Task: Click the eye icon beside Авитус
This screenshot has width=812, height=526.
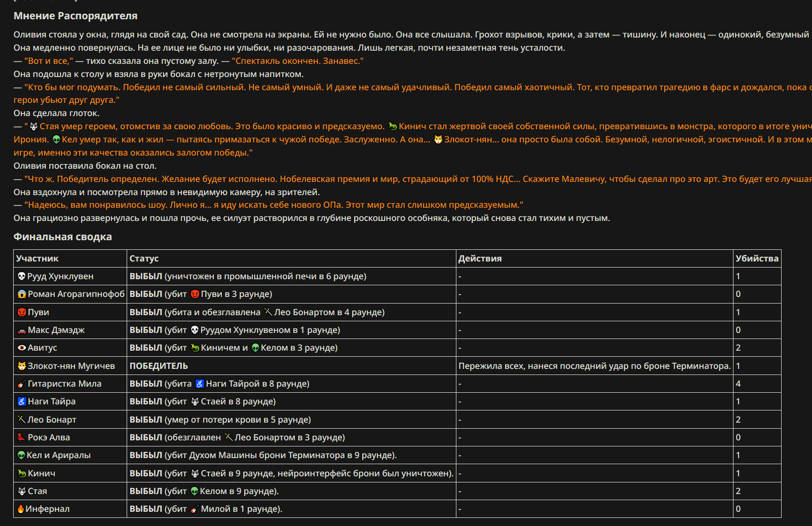Action: (22, 348)
